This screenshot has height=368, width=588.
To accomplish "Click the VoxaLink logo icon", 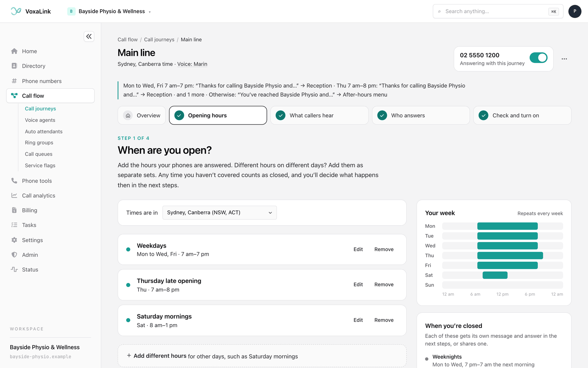I will [x=16, y=11].
